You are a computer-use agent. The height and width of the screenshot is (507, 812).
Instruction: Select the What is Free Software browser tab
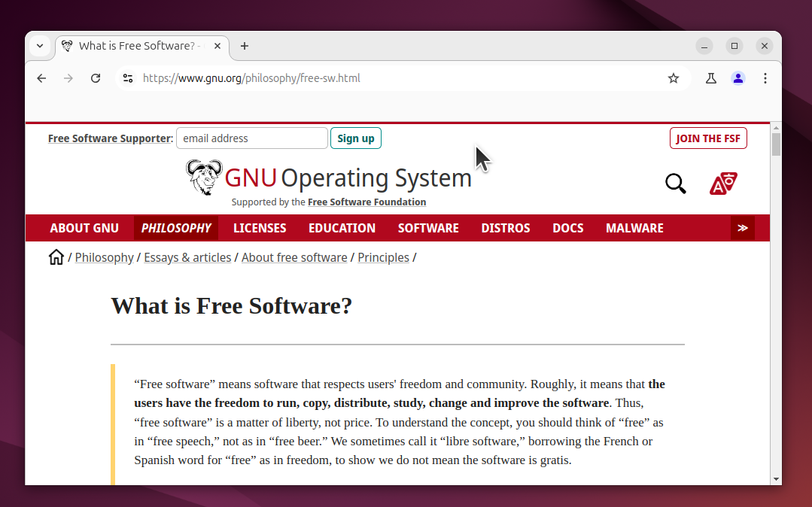tap(142, 46)
